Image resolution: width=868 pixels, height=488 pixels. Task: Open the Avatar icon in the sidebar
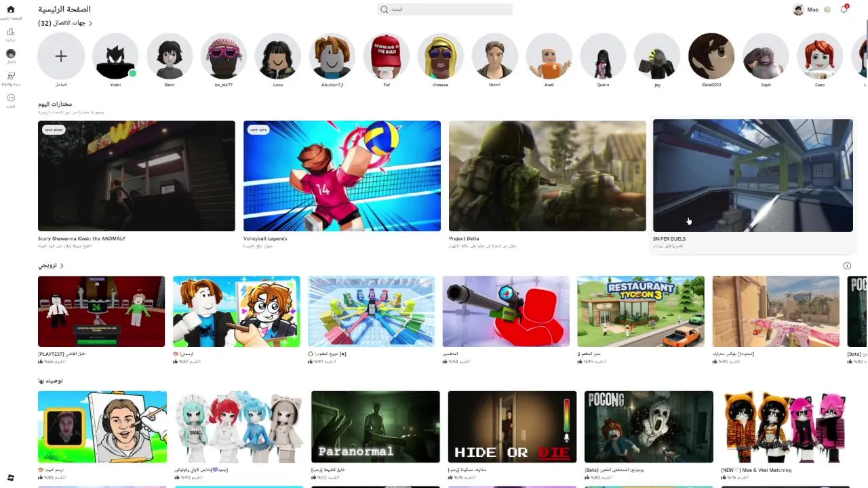coord(10,53)
